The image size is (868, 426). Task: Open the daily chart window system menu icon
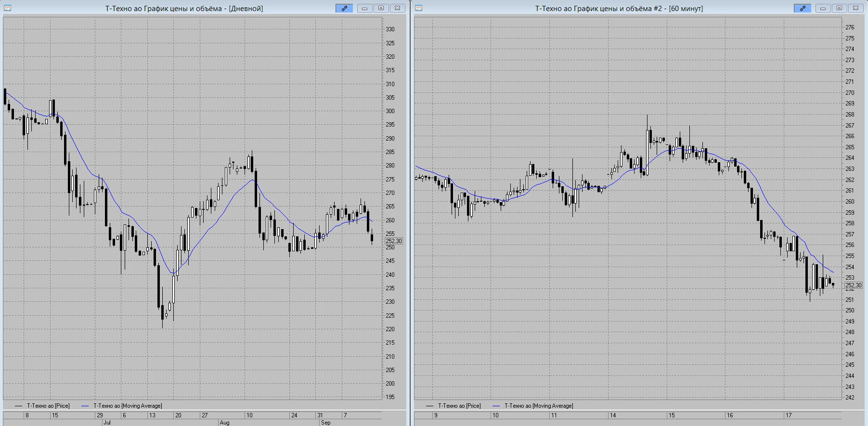click(8, 8)
